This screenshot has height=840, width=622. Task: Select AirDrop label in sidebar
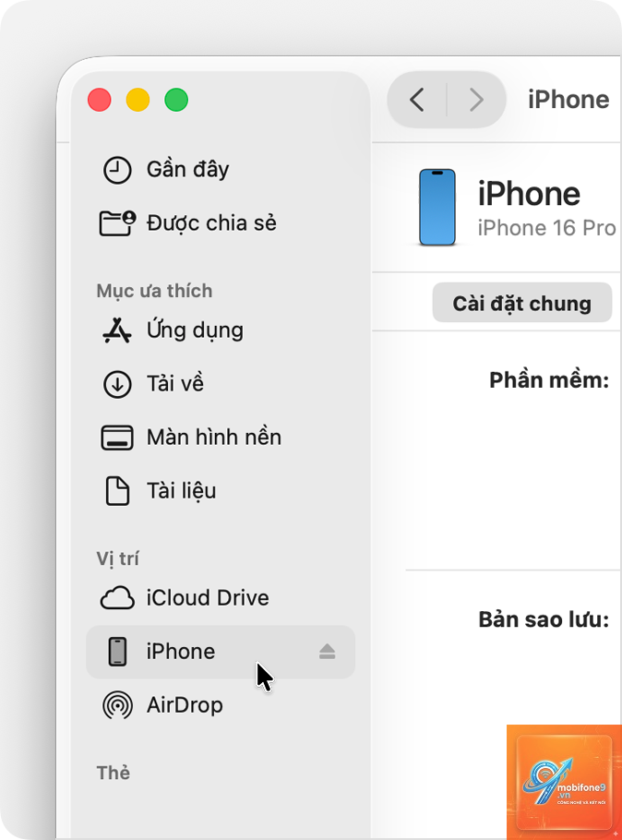click(x=185, y=705)
